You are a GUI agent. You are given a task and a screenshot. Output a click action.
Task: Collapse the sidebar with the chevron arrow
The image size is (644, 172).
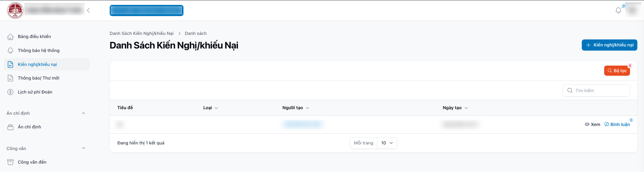pyautogui.click(x=88, y=10)
